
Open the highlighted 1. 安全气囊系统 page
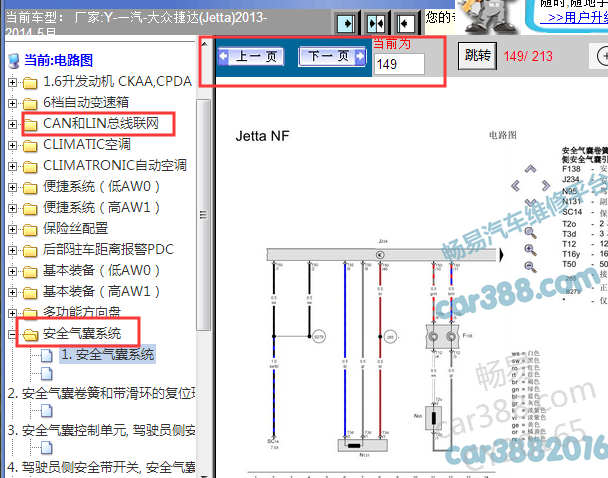107,354
